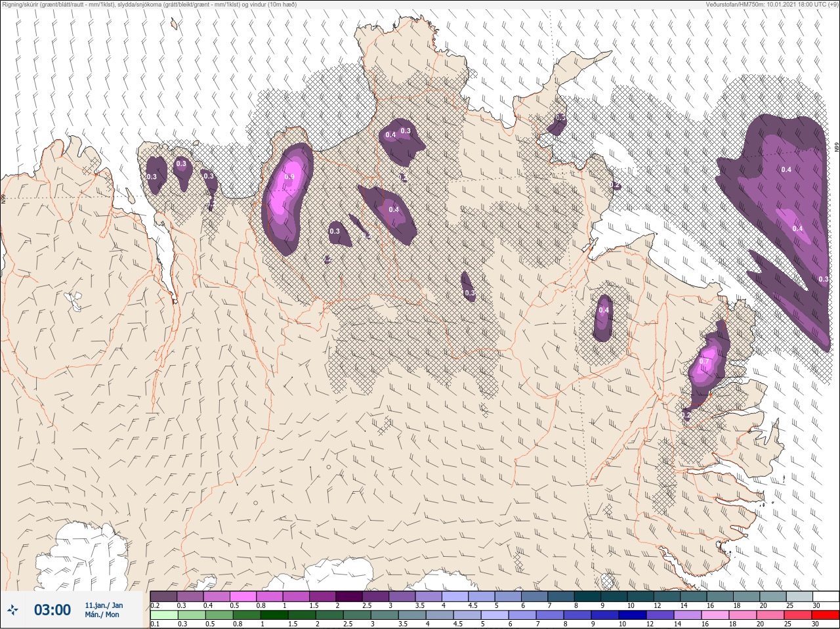Pick the bright pink upper legend swatch at 0.5
The image size is (840, 629).
tap(243, 596)
